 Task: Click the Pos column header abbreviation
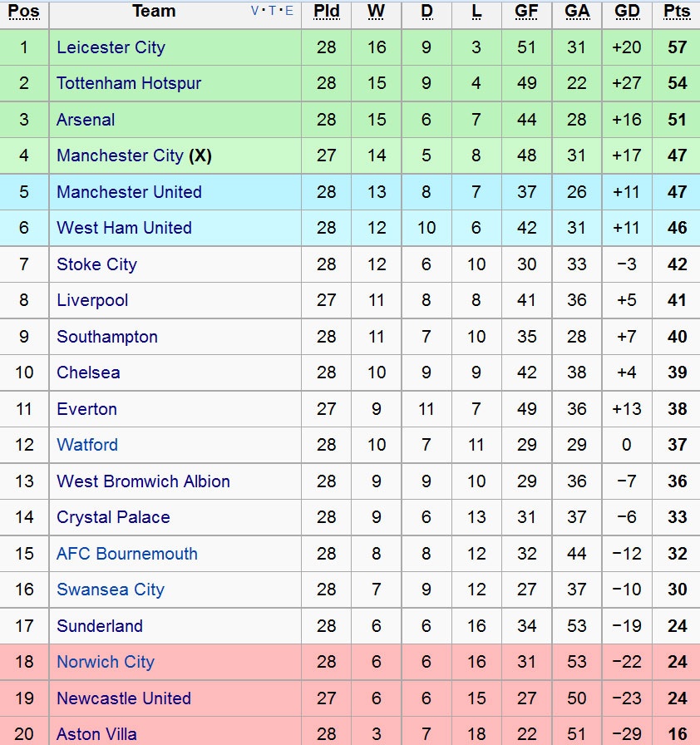(24, 12)
